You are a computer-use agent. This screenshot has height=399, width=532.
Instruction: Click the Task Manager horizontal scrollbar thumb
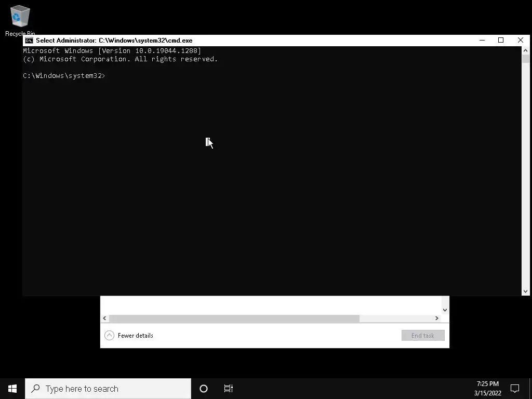[x=234, y=318]
